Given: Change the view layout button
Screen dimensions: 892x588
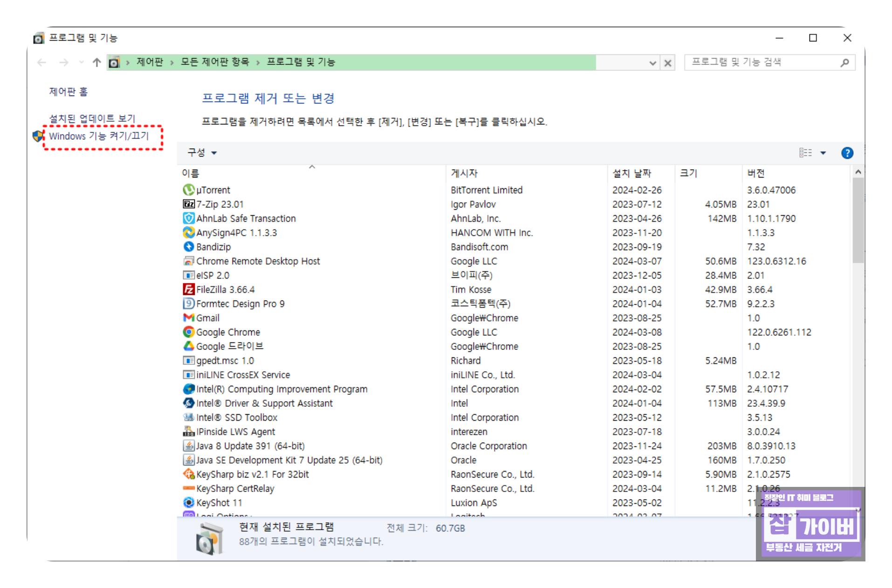Looking at the screenshot, I should tap(805, 153).
